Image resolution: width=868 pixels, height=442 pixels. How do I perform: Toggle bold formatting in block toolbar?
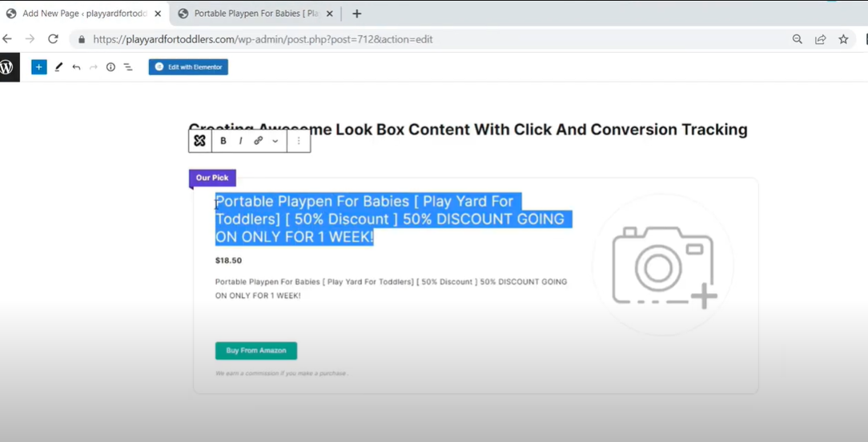223,141
